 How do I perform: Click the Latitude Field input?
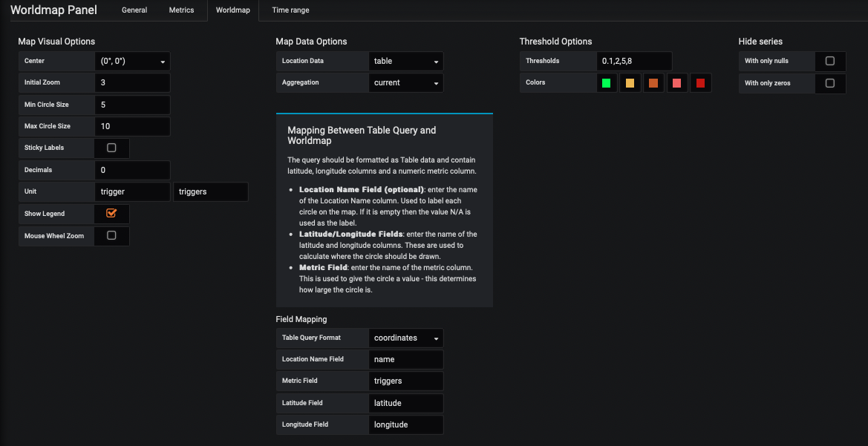(x=405, y=402)
